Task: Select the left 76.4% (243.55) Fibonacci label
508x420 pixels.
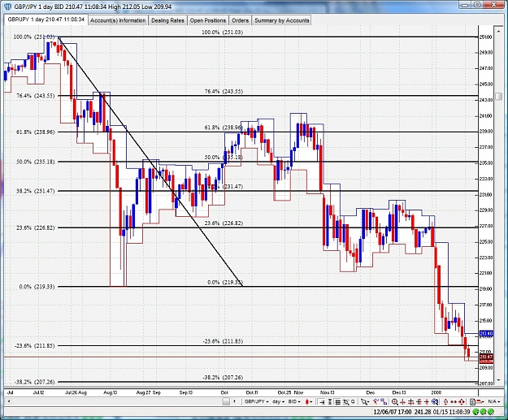Action: [x=35, y=96]
